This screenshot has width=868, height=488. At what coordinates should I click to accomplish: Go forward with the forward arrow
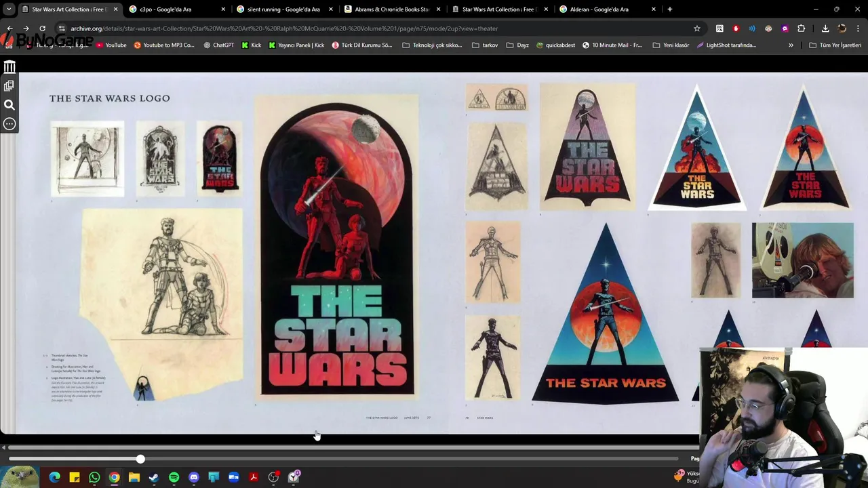point(26,28)
